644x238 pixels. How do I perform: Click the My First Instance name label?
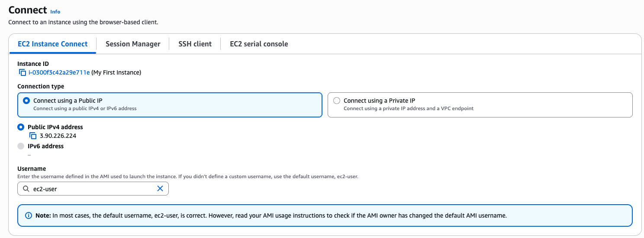[x=116, y=73]
